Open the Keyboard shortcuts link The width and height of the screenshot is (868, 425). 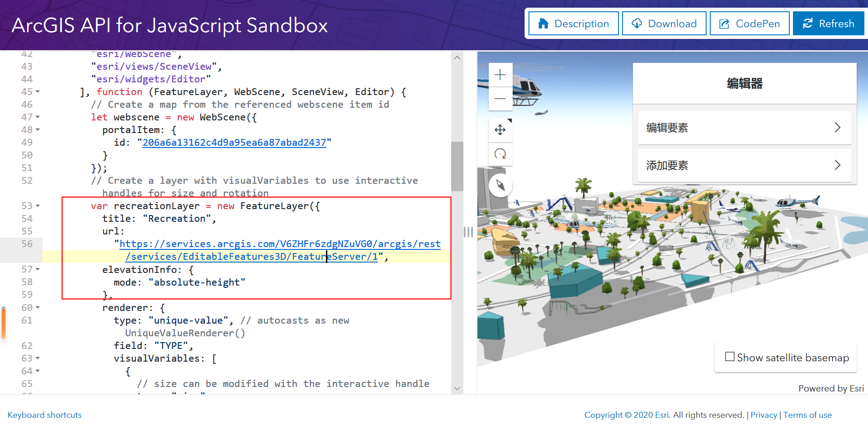[44, 415]
